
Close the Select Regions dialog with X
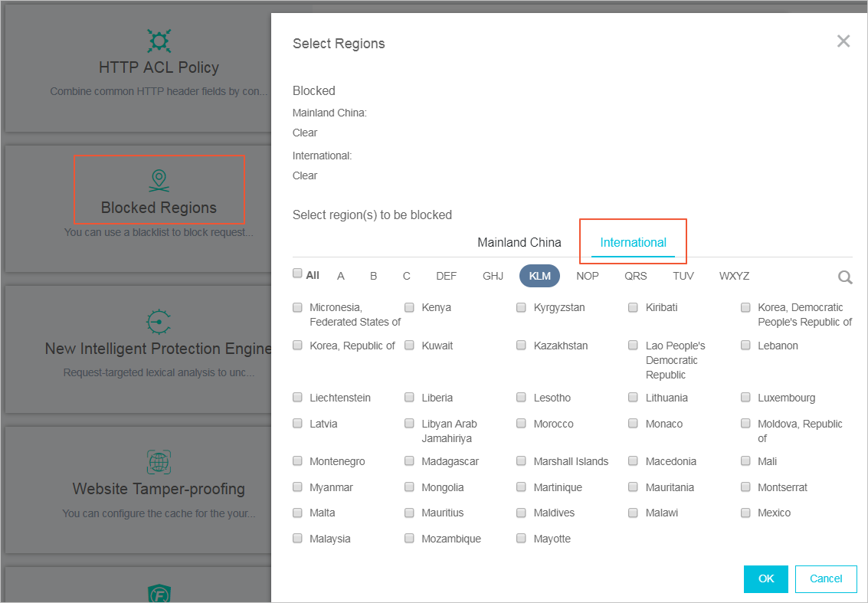click(x=843, y=41)
